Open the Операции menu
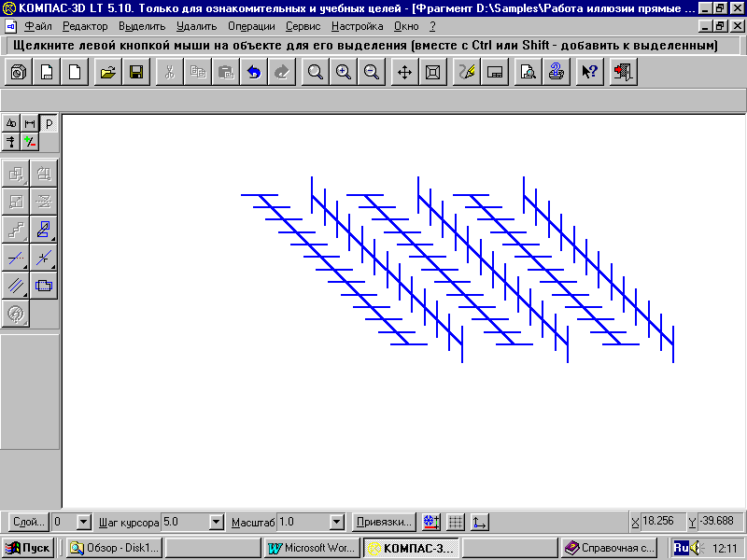The width and height of the screenshot is (747, 560). [x=251, y=27]
